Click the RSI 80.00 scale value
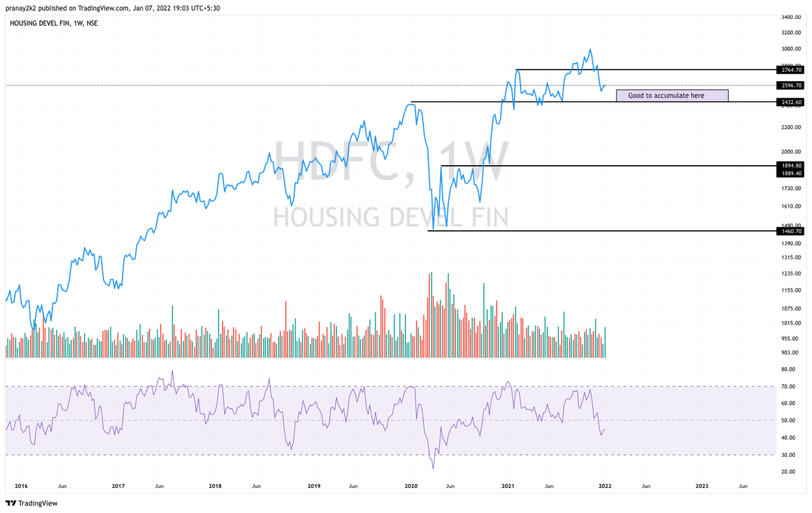This screenshot has width=812, height=513. tap(788, 370)
